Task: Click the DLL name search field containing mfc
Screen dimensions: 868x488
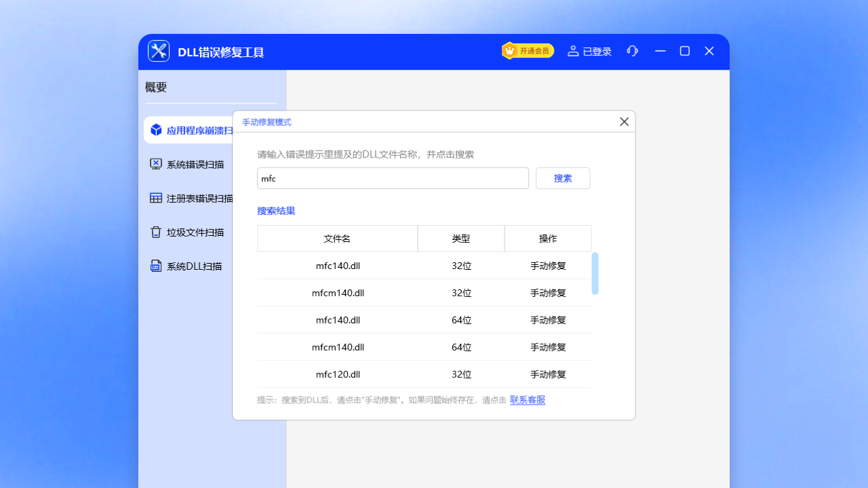Action: click(393, 178)
